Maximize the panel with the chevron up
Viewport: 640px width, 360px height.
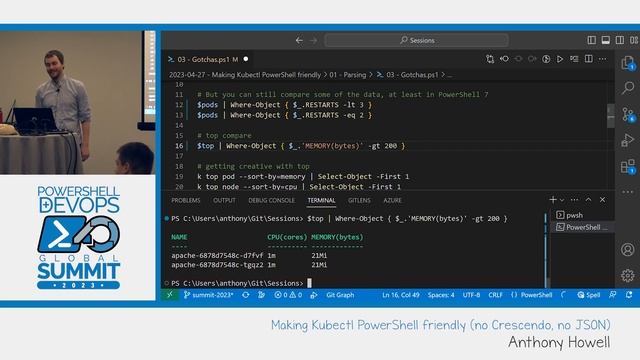tap(588, 200)
